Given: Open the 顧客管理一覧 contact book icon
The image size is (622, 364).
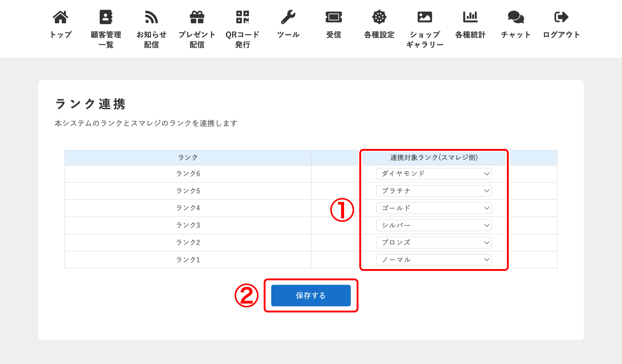Looking at the screenshot, I should coord(106,17).
